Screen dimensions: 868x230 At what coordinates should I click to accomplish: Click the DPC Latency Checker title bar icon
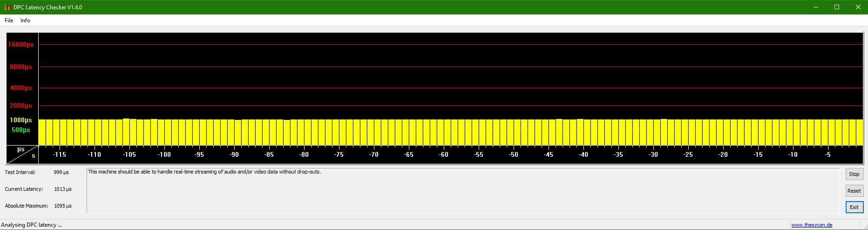click(7, 7)
